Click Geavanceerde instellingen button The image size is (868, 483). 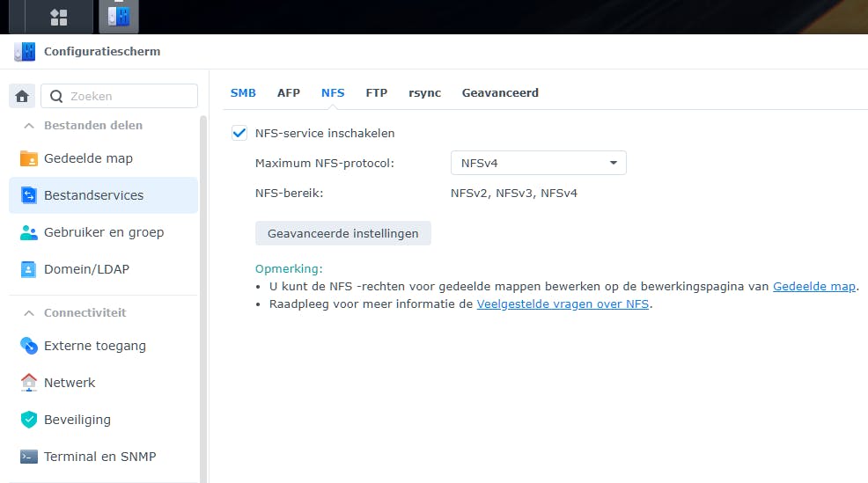(342, 233)
